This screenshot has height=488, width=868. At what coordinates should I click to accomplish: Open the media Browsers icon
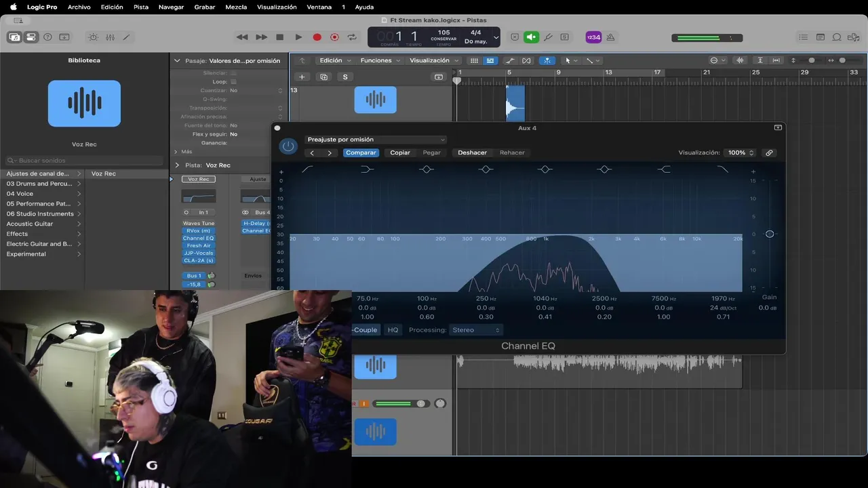click(853, 37)
